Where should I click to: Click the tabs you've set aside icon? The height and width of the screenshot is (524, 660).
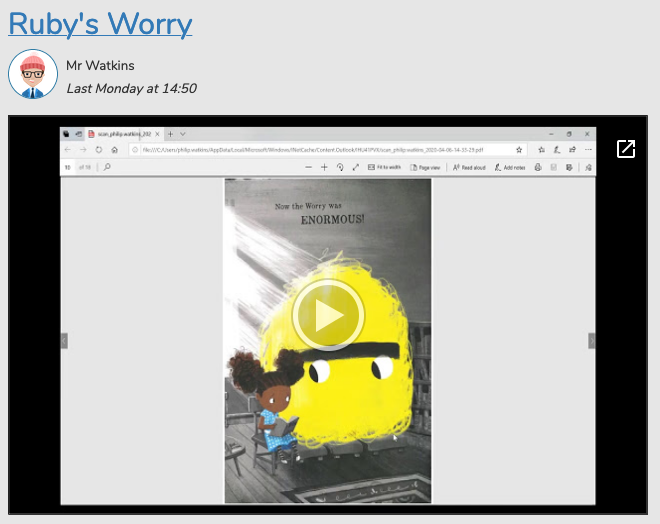[67, 134]
